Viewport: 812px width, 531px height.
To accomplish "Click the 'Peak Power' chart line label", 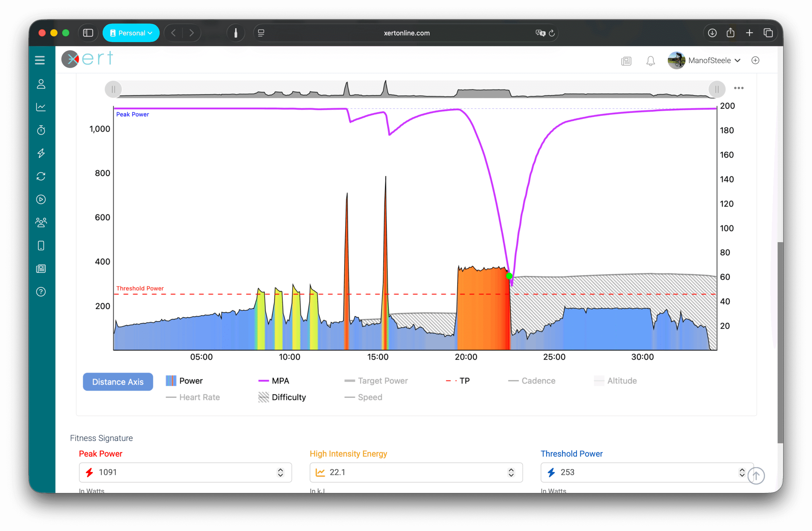I will point(132,114).
